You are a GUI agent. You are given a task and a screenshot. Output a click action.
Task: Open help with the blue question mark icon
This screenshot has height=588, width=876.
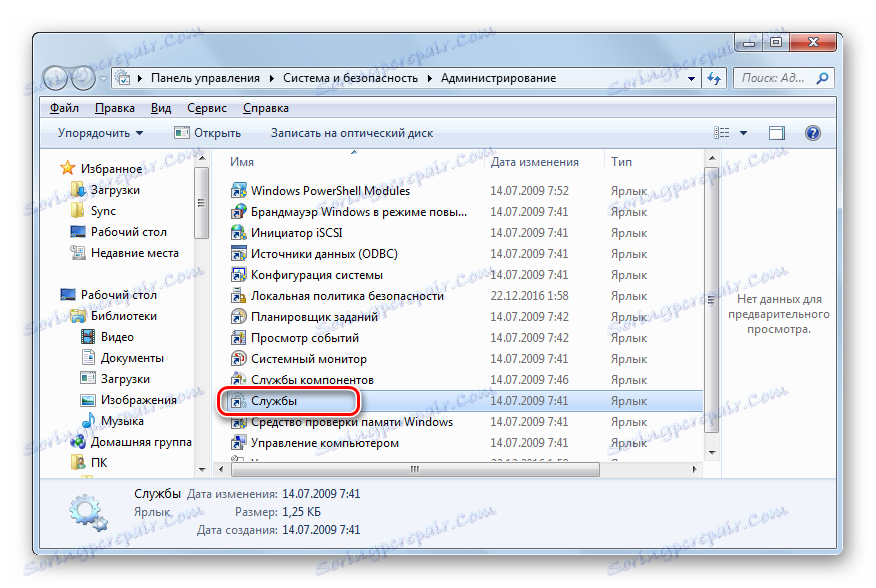pyautogui.click(x=813, y=133)
